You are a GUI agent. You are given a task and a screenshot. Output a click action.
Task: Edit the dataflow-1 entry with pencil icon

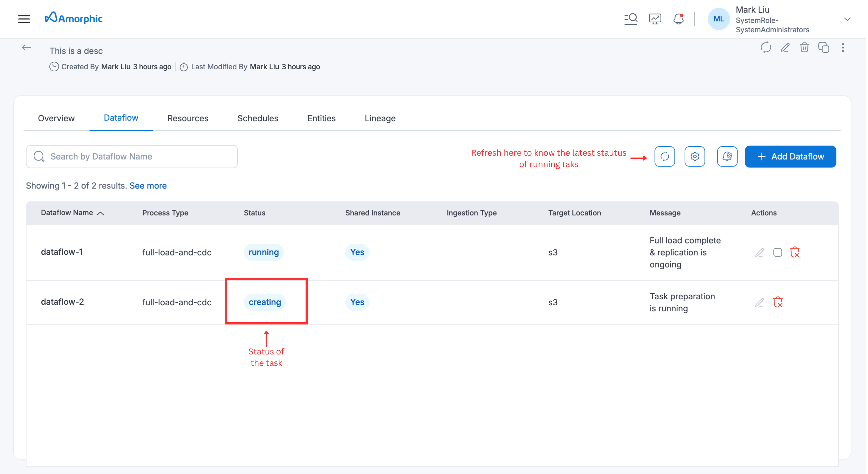[x=759, y=252]
